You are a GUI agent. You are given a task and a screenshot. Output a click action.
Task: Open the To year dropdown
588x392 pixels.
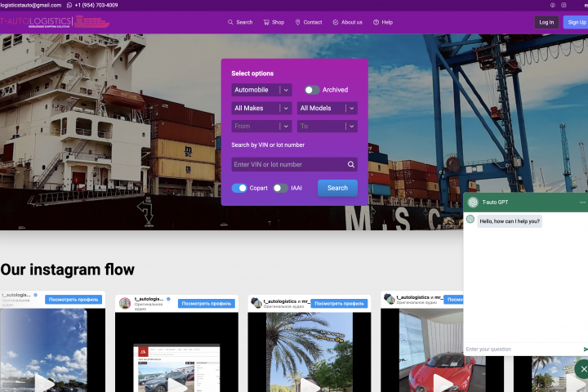tap(327, 127)
